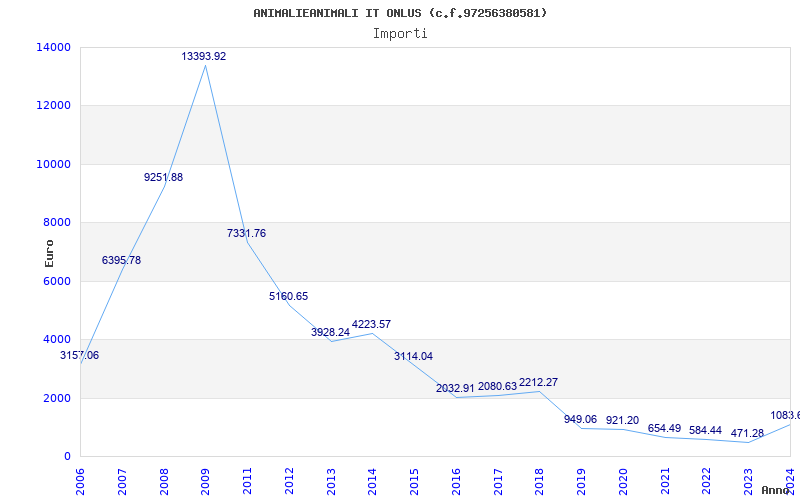Click the 2015 x-axis year label
The height and width of the screenshot is (500, 800).
[414, 482]
